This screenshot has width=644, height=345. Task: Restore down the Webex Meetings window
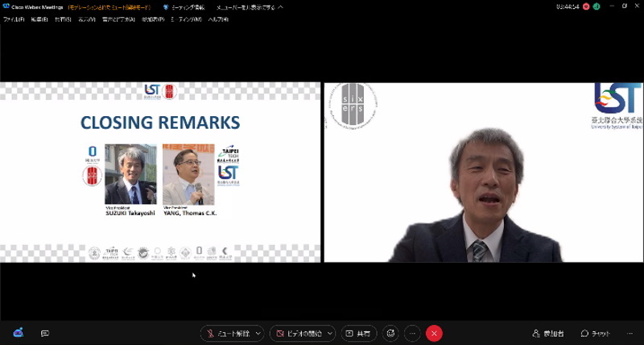pos(625,6)
